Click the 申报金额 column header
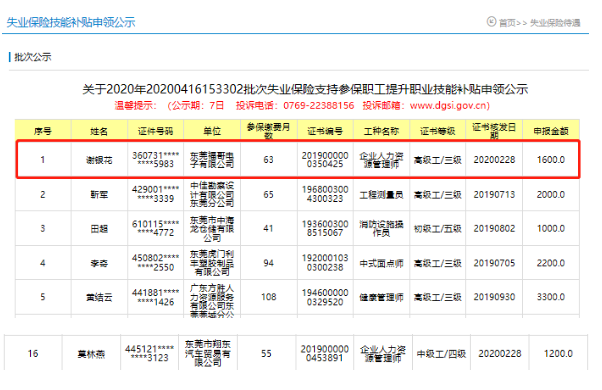Image resolution: width=602 pixels, height=390 pixels. coord(551,131)
